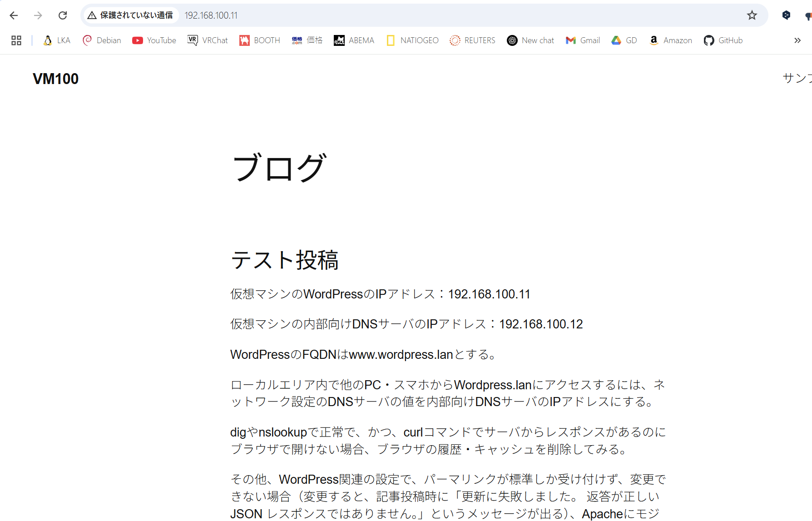Expand the hidden bookmarks chevron
This screenshot has height=521, width=812.
click(797, 40)
